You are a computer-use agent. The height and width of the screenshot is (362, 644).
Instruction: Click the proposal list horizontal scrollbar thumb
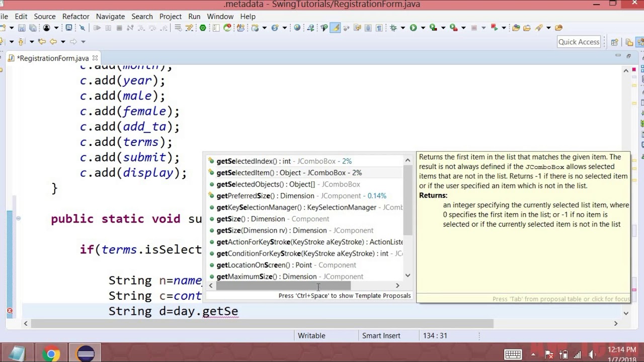pyautogui.click(x=283, y=286)
